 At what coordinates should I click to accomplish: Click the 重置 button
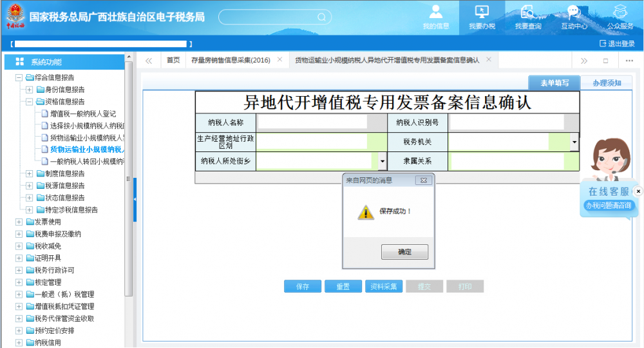tap(343, 287)
